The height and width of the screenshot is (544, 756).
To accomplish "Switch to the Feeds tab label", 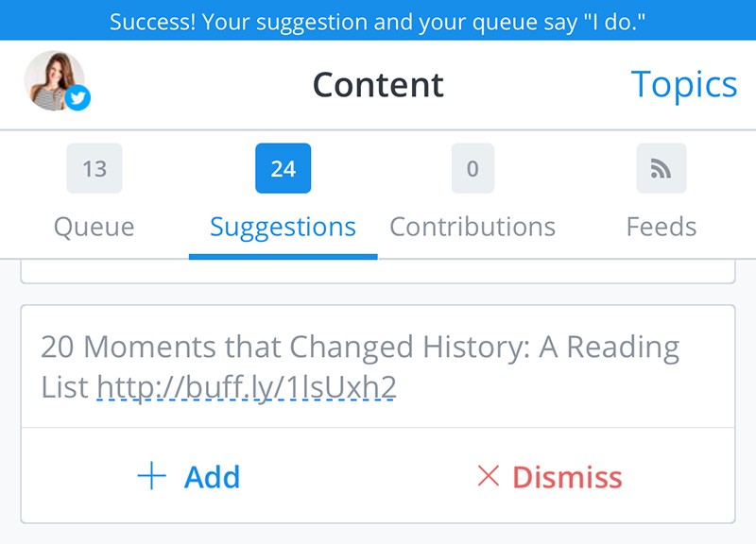I will [661, 227].
